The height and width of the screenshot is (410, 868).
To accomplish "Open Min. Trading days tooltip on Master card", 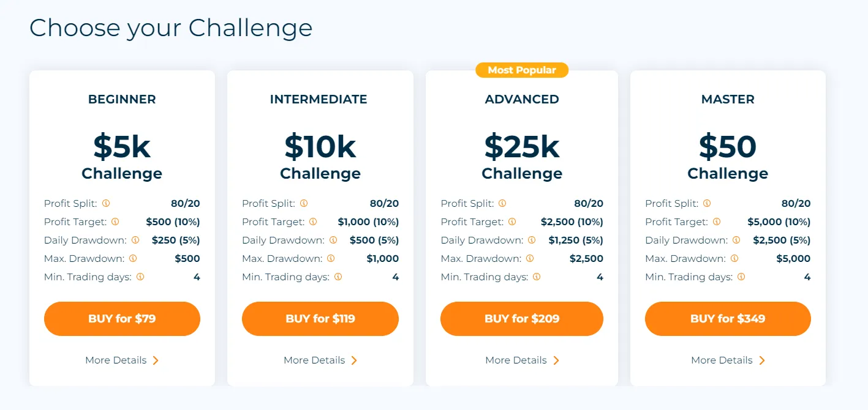I will (x=741, y=277).
